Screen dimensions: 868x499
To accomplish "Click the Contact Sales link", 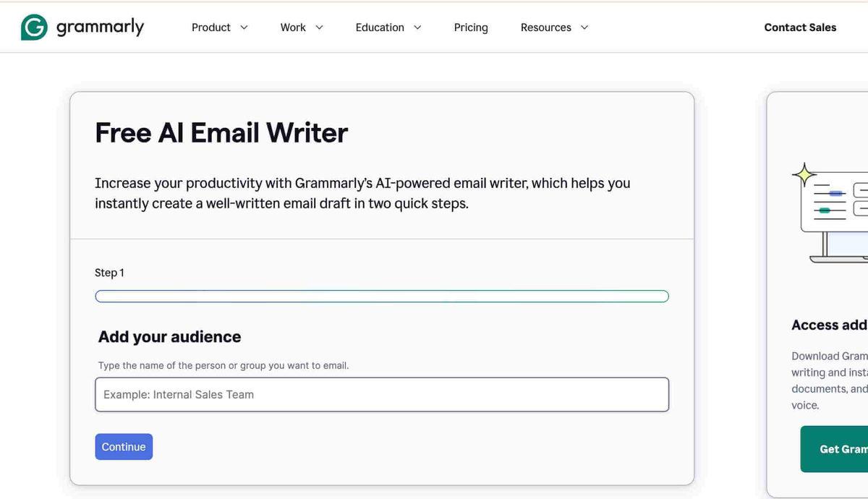I will (x=800, y=27).
